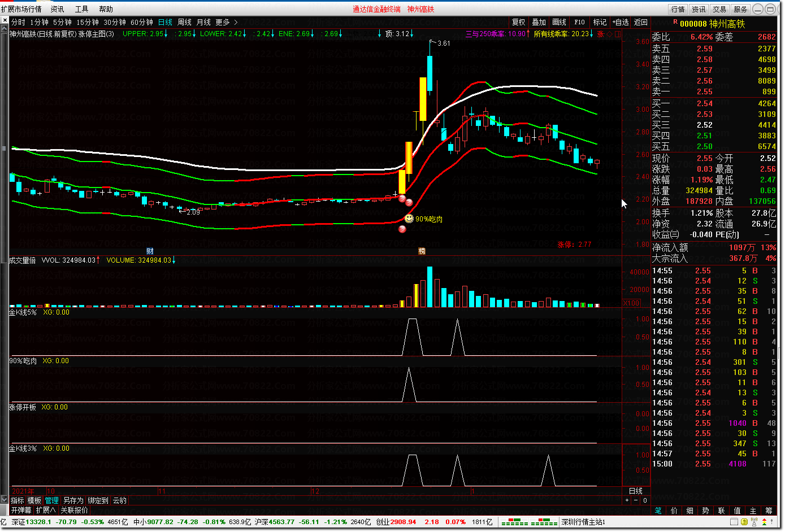Select the 笔 tab in bottom panel
The image size is (785, 532).
pyautogui.click(x=658, y=511)
